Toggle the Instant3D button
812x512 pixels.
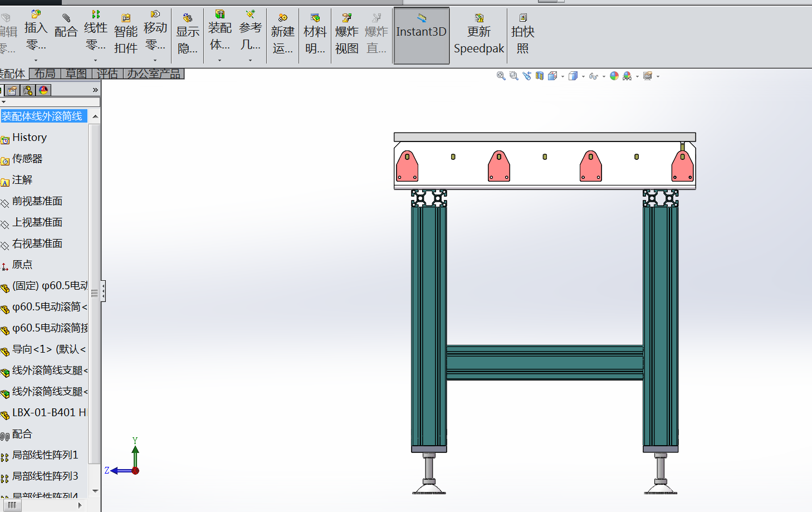(x=422, y=36)
